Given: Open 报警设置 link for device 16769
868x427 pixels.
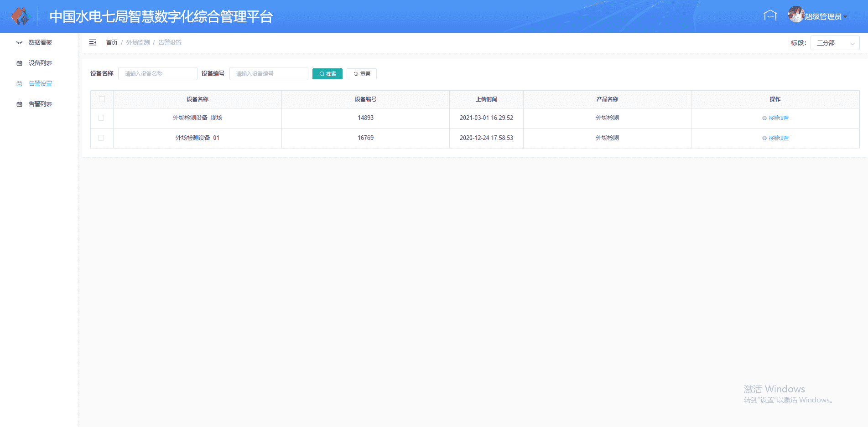Looking at the screenshot, I should pyautogui.click(x=778, y=138).
